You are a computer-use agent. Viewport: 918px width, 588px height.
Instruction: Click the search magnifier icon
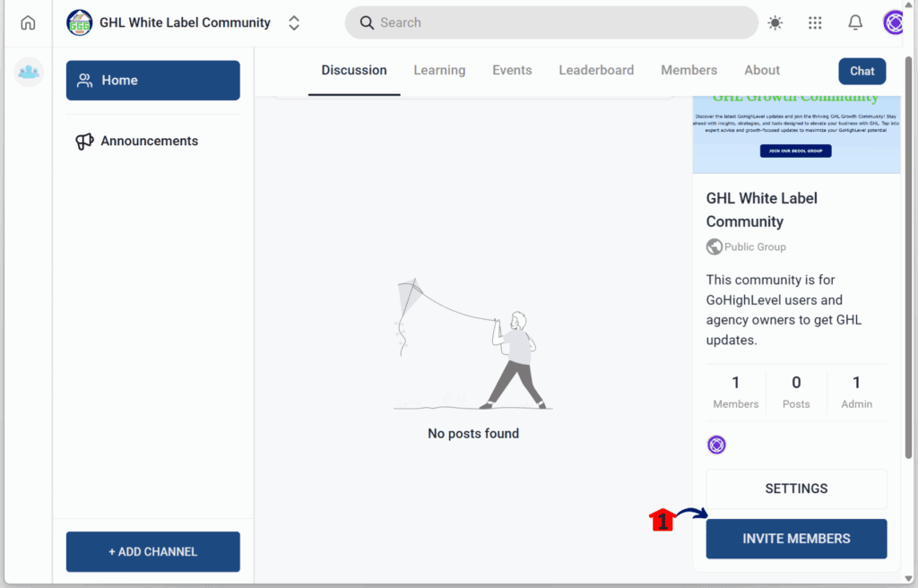coord(367,22)
